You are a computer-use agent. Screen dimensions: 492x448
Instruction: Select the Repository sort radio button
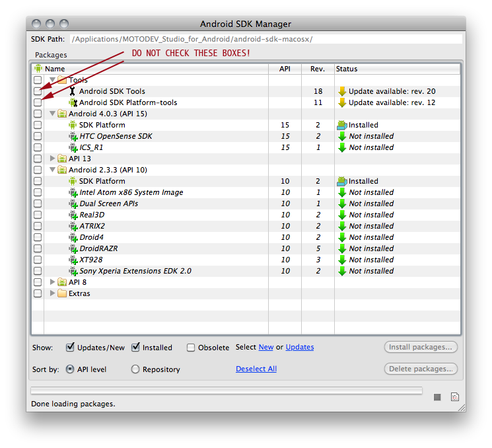click(135, 369)
